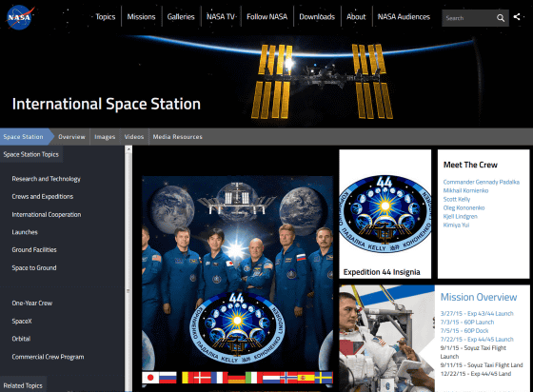Viewport: 533px width, 392px height.
Task: Open the share icon menu
Action: coord(517,16)
